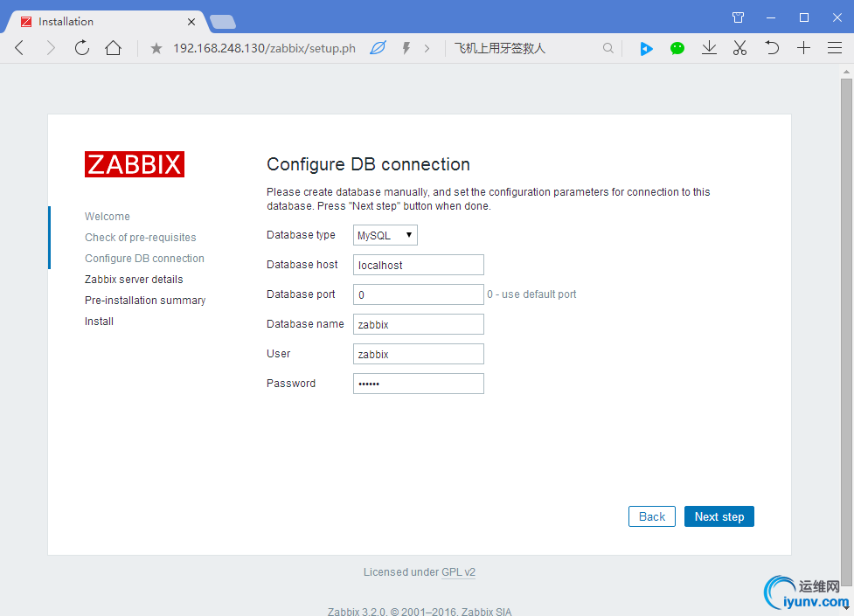Bookmark the page with the star icon

click(x=156, y=48)
